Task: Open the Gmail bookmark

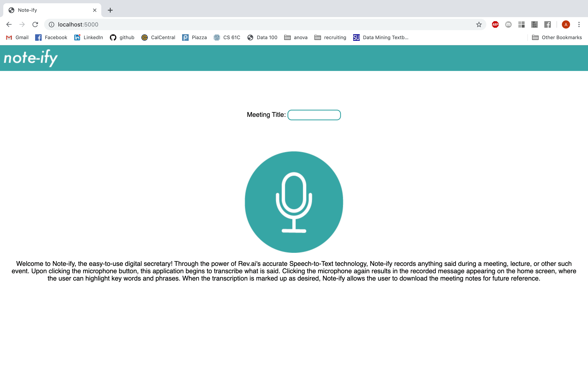Action: click(x=17, y=37)
